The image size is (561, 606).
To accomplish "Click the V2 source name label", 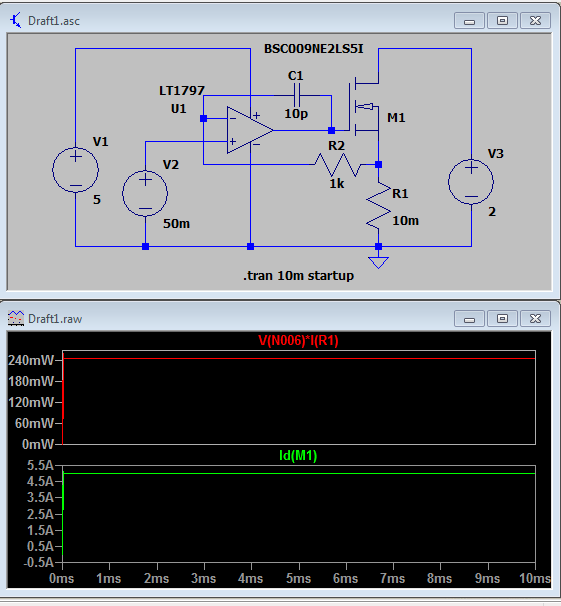I will pos(170,165).
